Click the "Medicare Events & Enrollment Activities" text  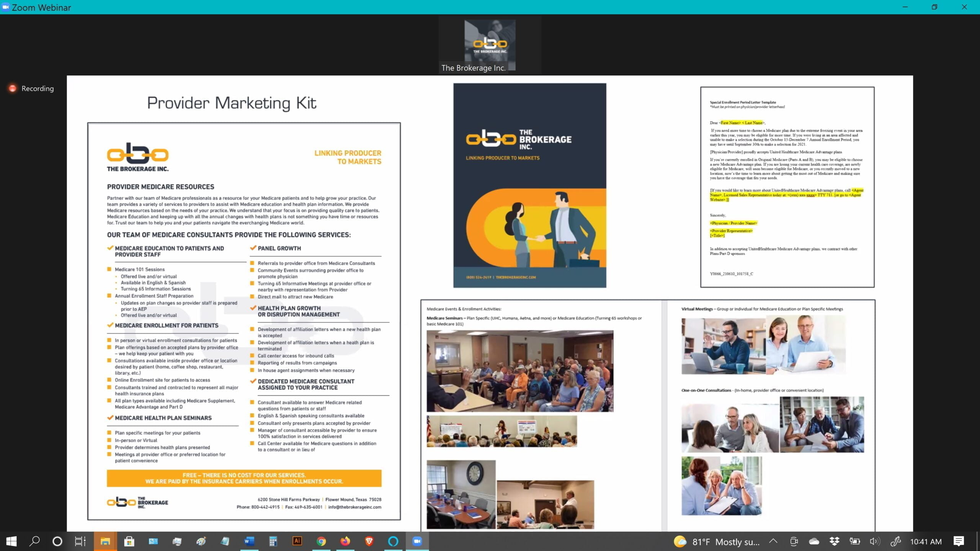[464, 309]
